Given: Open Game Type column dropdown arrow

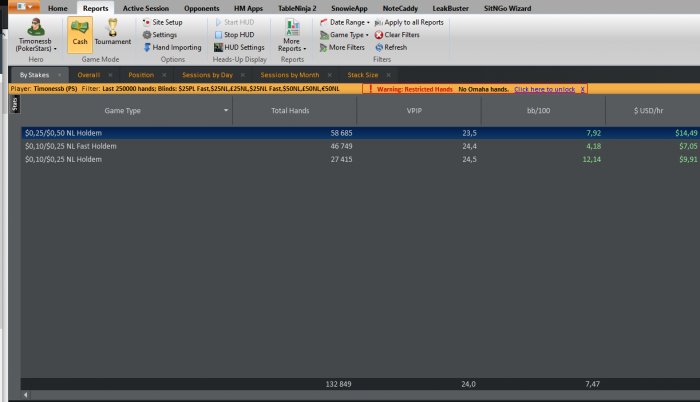Looking at the screenshot, I should click(x=226, y=110).
